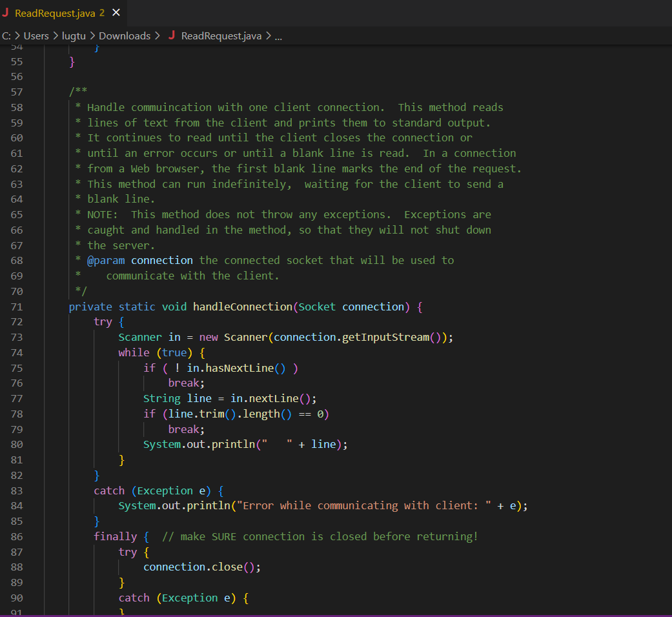This screenshot has height=617, width=672.
Task: Click the tab's problem count badge '2'
Action: point(102,13)
